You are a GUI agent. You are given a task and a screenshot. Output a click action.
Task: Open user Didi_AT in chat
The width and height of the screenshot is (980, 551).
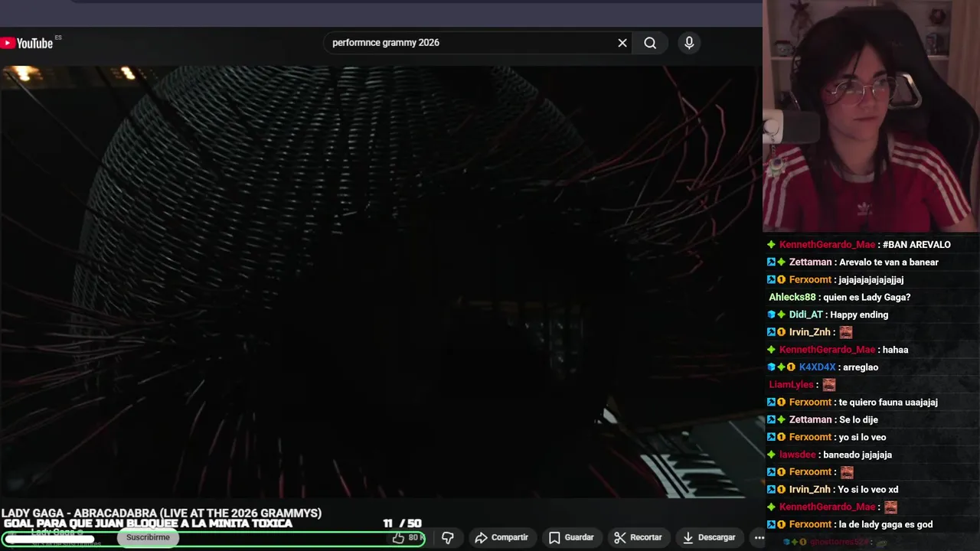805,315
